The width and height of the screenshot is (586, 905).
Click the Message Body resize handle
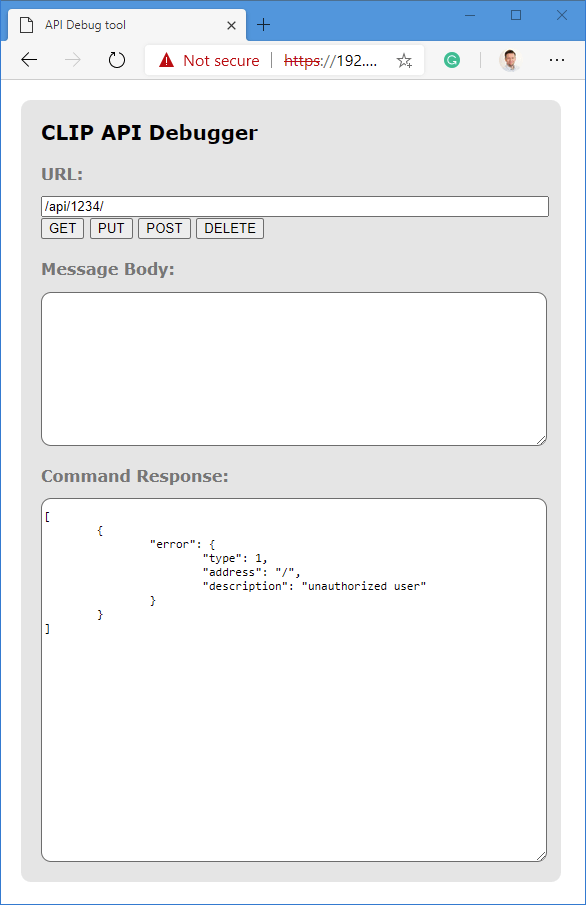541,440
